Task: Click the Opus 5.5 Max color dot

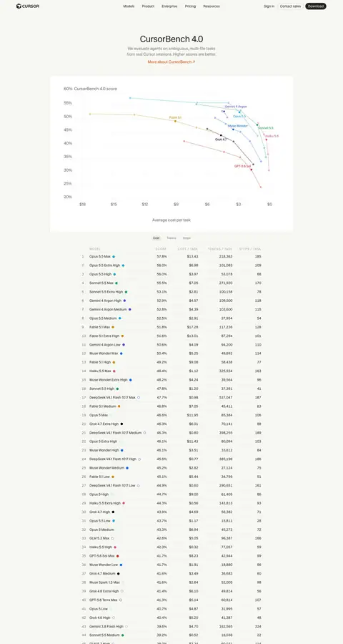Action: click(x=114, y=257)
